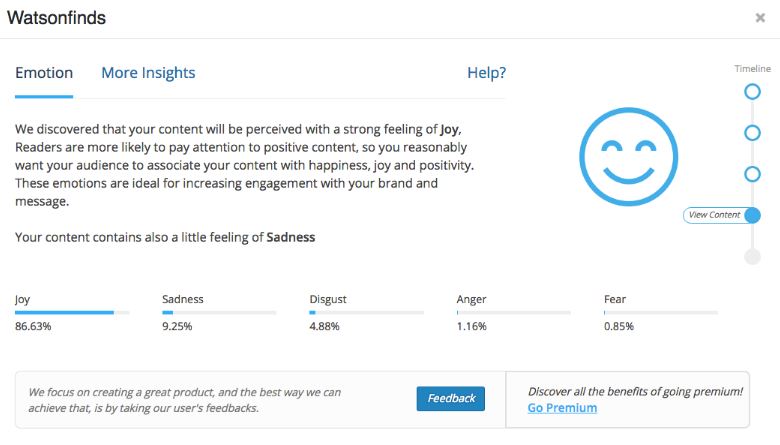This screenshot has width=780, height=445.
Task: Click the bold Sadness word in description
Action: 291,237
